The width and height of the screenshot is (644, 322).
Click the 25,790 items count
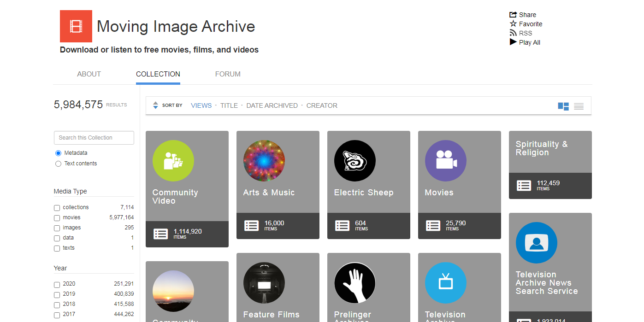pyautogui.click(x=456, y=223)
